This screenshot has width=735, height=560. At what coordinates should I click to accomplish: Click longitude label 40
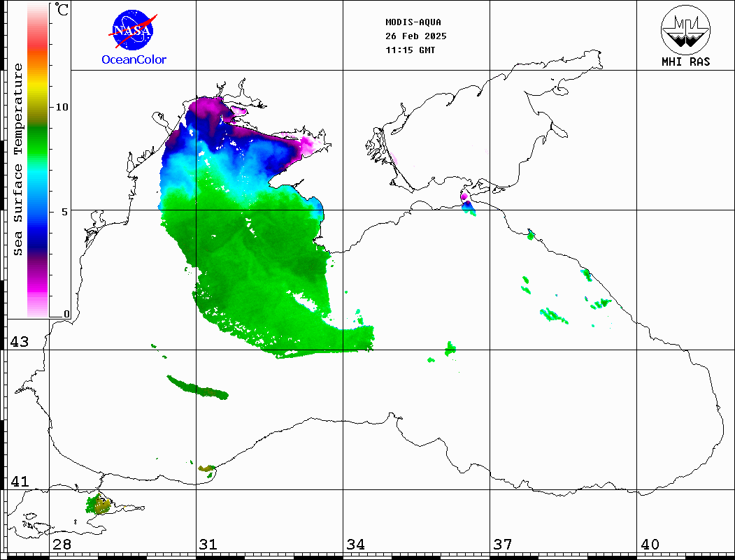click(650, 545)
